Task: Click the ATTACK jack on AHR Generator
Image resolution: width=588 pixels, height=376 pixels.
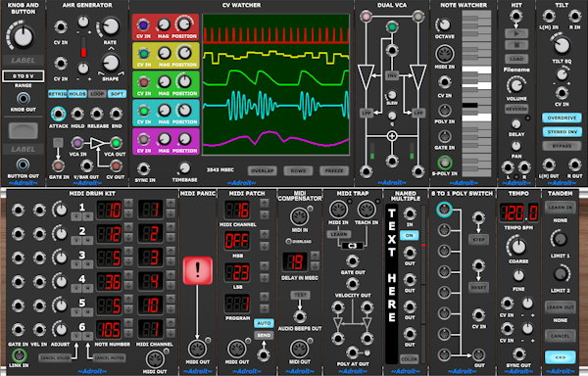Action: (58, 114)
